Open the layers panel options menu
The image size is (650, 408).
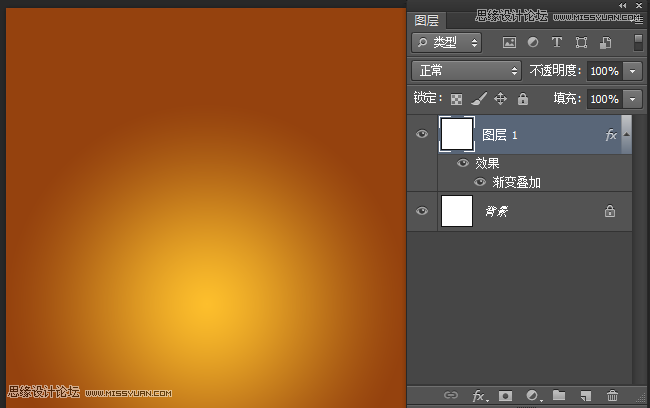[639, 20]
